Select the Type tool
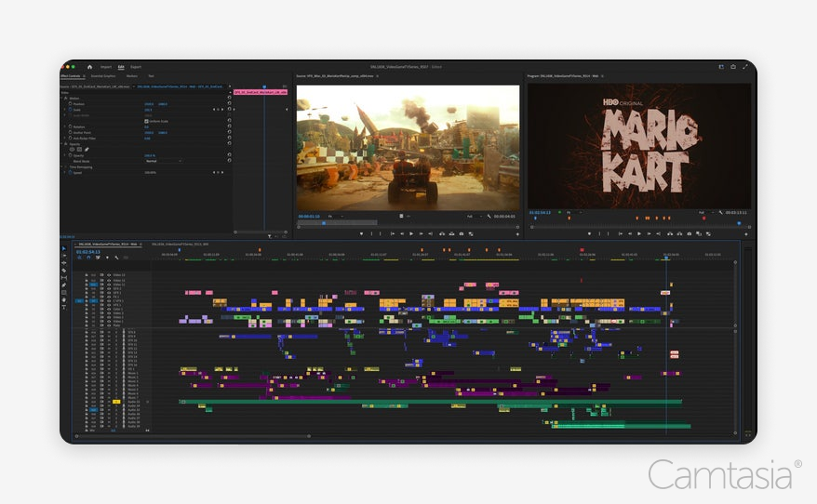The width and height of the screenshot is (817, 504). point(64,307)
